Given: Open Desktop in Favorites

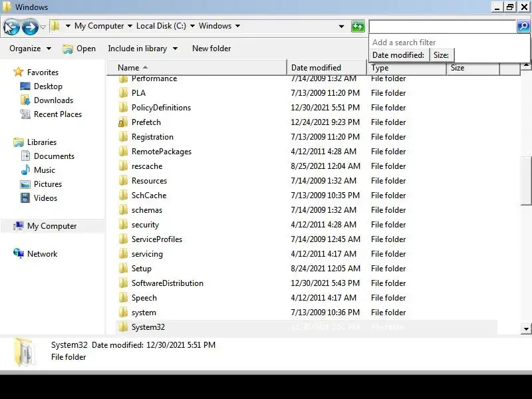Looking at the screenshot, I should pyautogui.click(x=41, y=86).
